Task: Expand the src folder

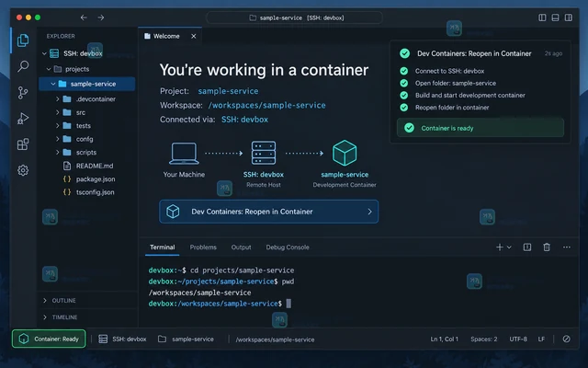Action: (57, 112)
